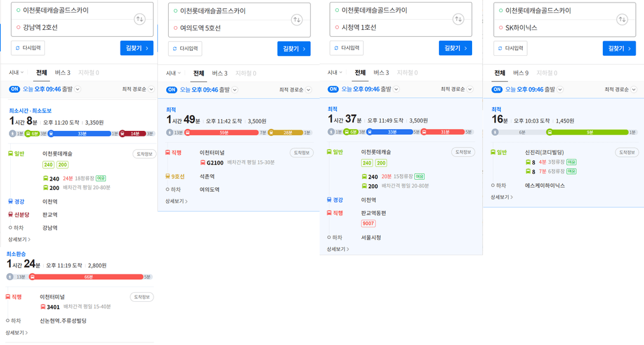
Task: Click 다시입력 refresh button in 시청역 panel
Action: [x=346, y=48]
